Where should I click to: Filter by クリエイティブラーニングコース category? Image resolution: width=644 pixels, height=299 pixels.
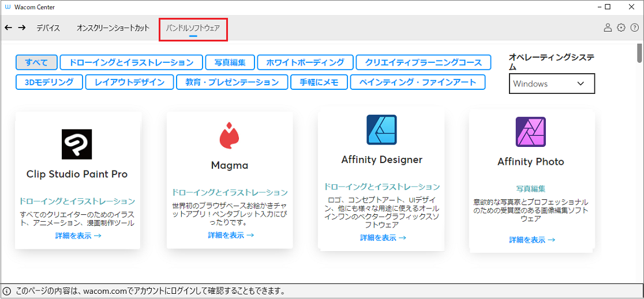click(423, 63)
